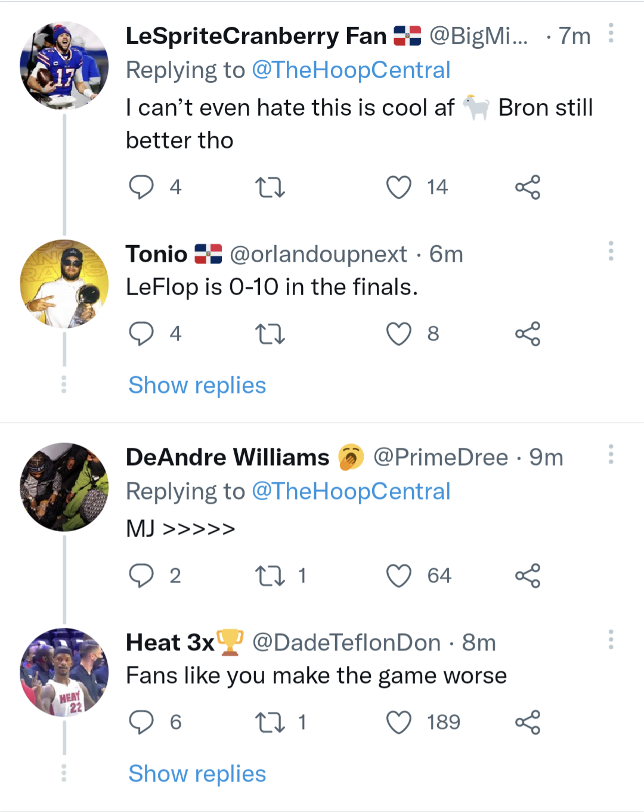
Task: Open the @orlandoupnext username
Action: (318, 255)
